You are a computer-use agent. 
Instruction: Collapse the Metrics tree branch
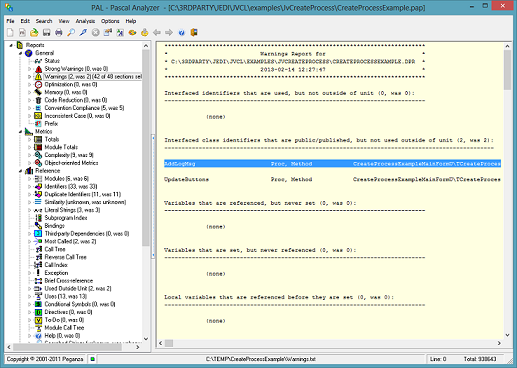click(x=20, y=132)
